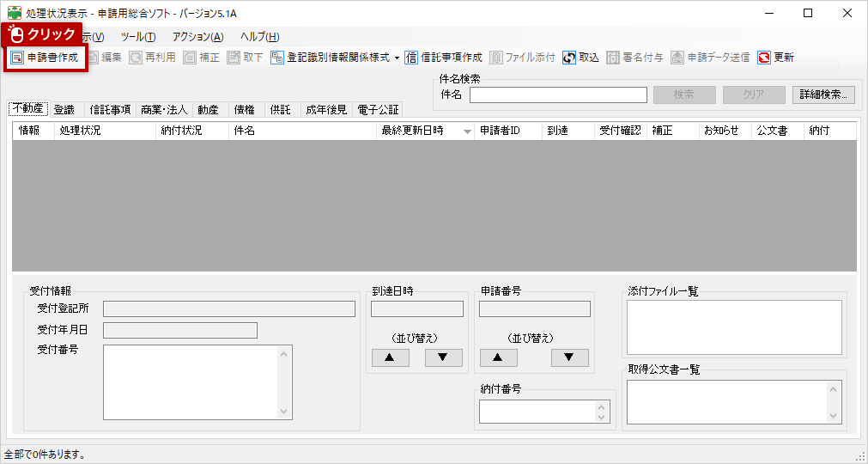Image resolution: width=868 pixels, height=464 pixels.
Task: Click the クリア clear button
Action: [x=754, y=95]
